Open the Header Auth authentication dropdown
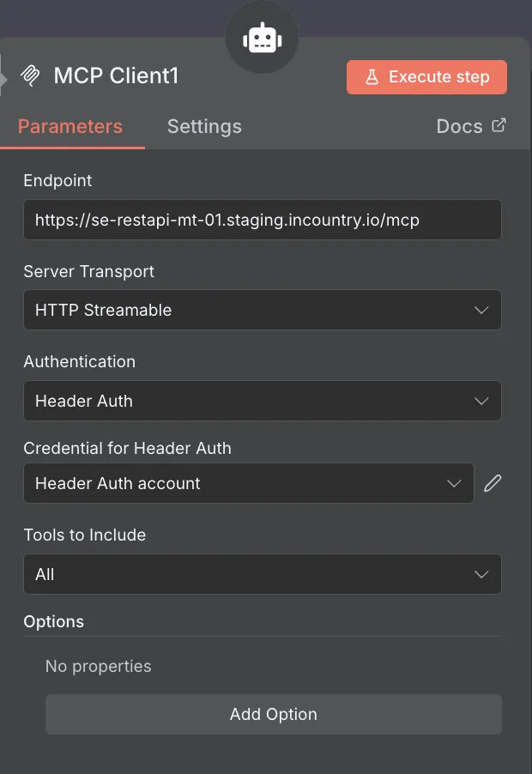The image size is (532, 774). tap(262, 401)
